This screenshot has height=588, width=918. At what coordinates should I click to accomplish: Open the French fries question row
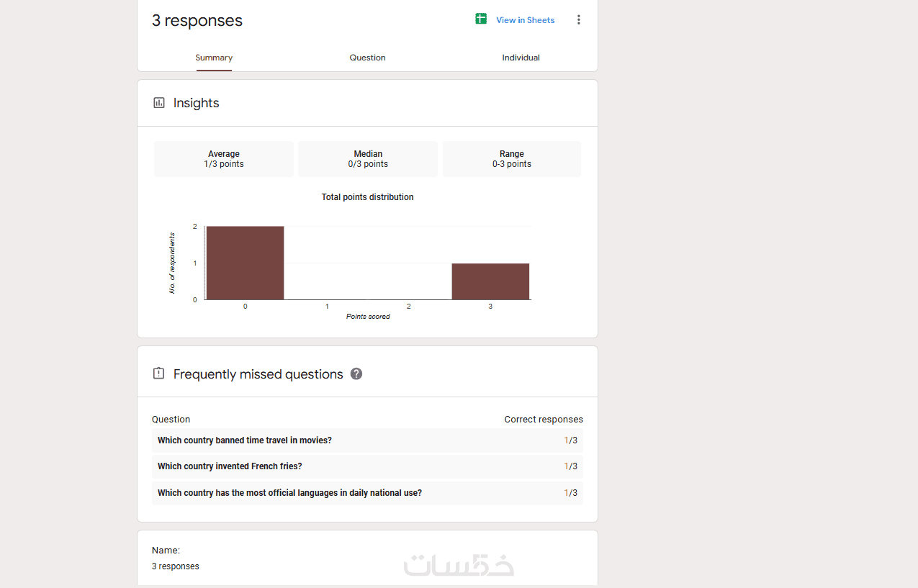pyautogui.click(x=367, y=466)
